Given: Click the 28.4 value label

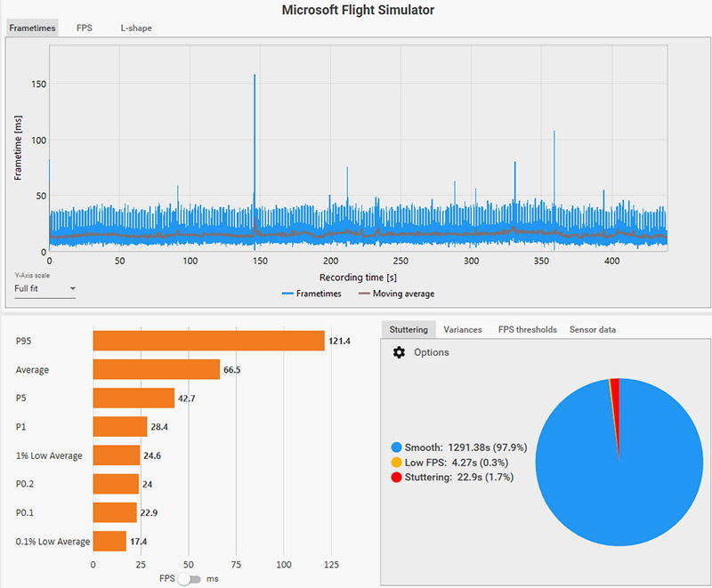Looking at the screenshot, I should tap(159, 427).
